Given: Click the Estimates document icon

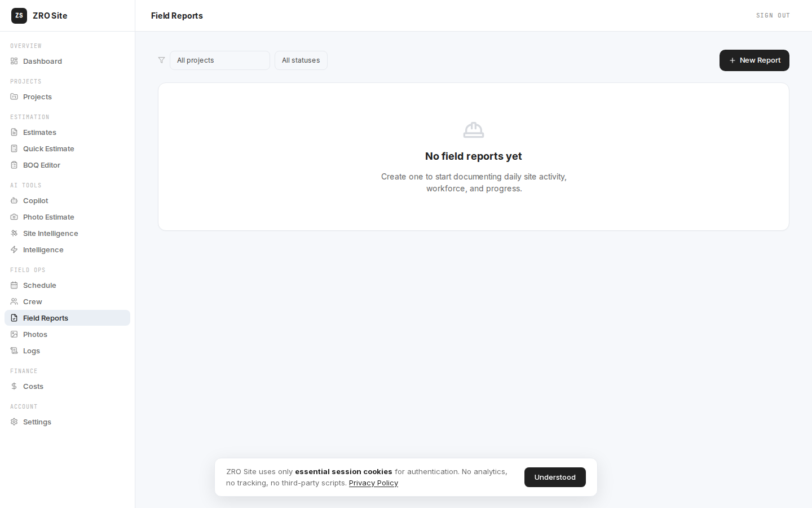Looking at the screenshot, I should (x=14, y=132).
